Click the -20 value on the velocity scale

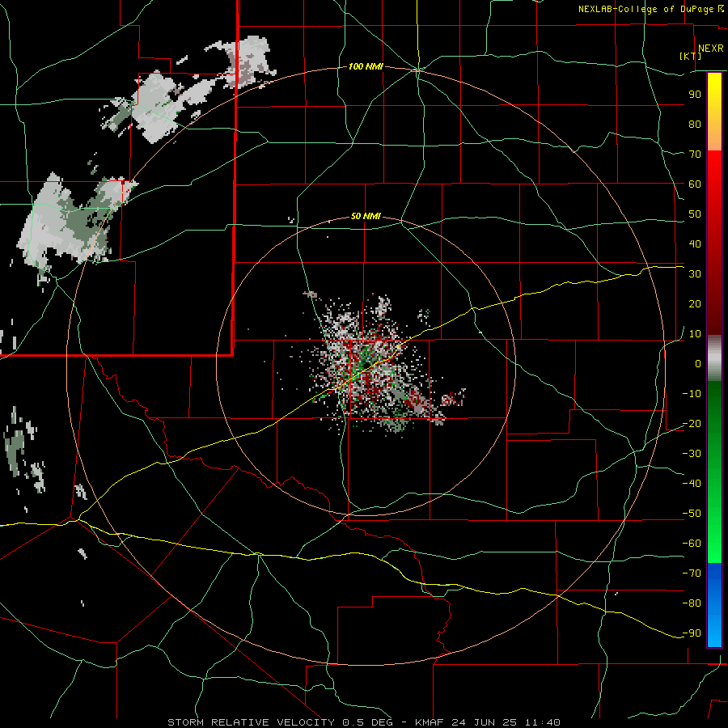point(692,424)
